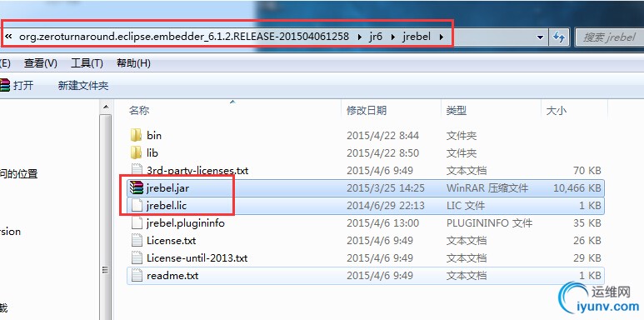This screenshot has width=644, height=320.
Task: Open 工具(T) menu
Action: (x=87, y=63)
